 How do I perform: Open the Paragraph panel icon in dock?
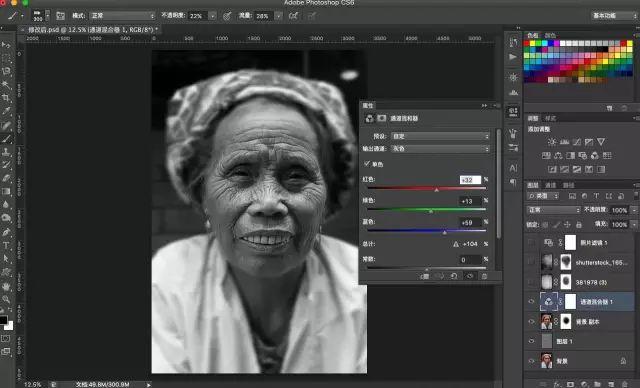(x=513, y=182)
